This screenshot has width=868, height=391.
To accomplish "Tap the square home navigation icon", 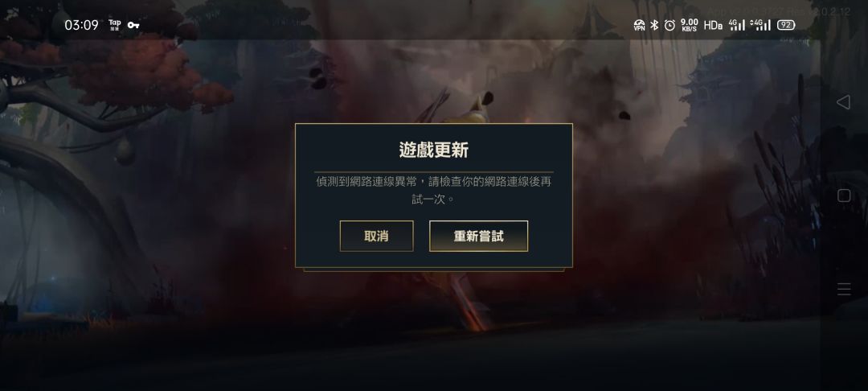I will click(844, 195).
